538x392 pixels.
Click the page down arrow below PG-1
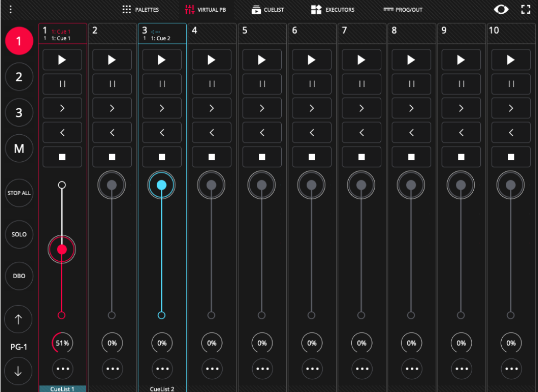tap(18, 371)
